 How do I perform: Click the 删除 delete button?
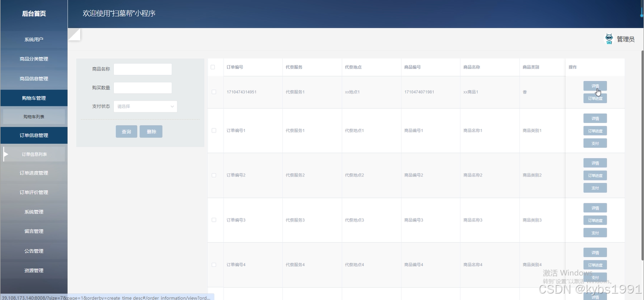[x=151, y=132]
